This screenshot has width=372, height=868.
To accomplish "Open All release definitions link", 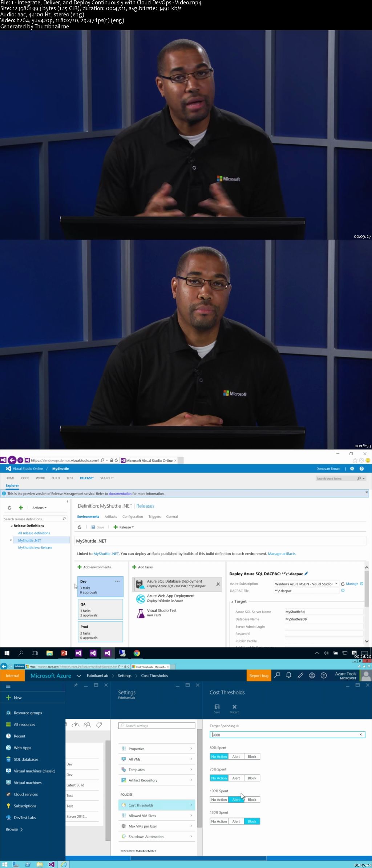I will 34,533.
